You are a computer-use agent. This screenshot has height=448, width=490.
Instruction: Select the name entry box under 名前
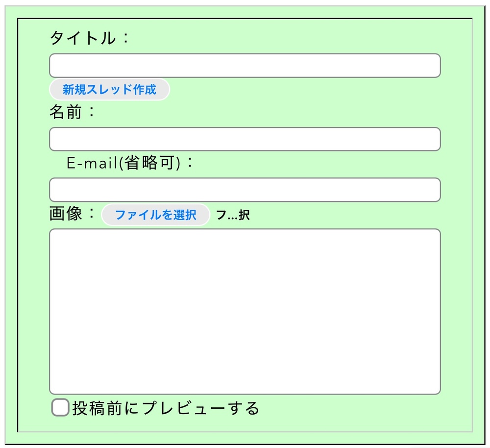[x=245, y=139]
